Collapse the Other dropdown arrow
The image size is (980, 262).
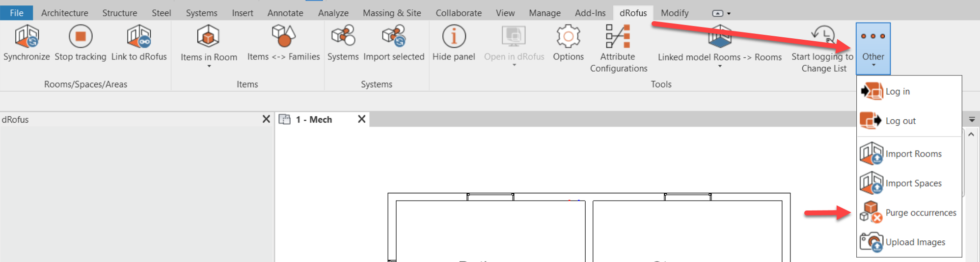tap(873, 65)
